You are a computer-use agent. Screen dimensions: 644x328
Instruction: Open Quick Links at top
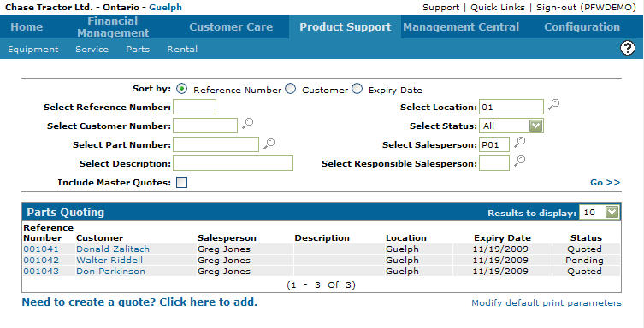coord(498,8)
